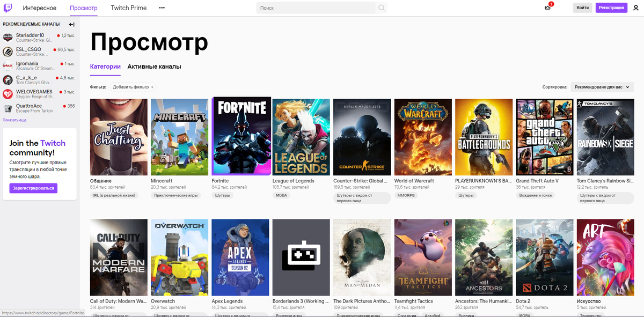Open PLAYERUNKNOWN'S BATTLEGROUNDS cover
Image resolution: width=644 pixels, height=317 pixels.
pos(484,137)
